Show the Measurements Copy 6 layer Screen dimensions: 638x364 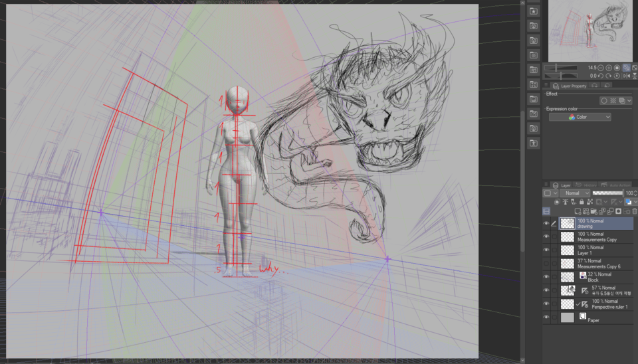(x=546, y=264)
